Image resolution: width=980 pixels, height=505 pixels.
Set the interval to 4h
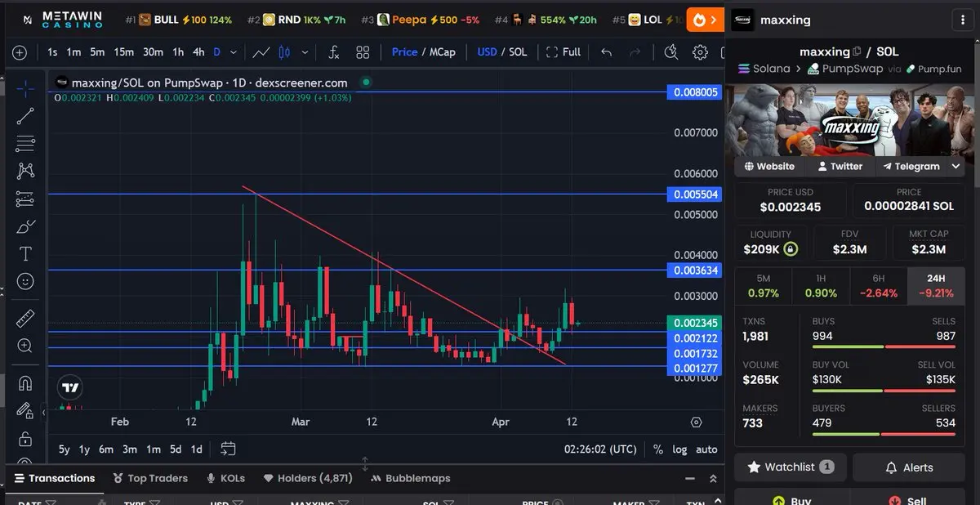(x=198, y=52)
